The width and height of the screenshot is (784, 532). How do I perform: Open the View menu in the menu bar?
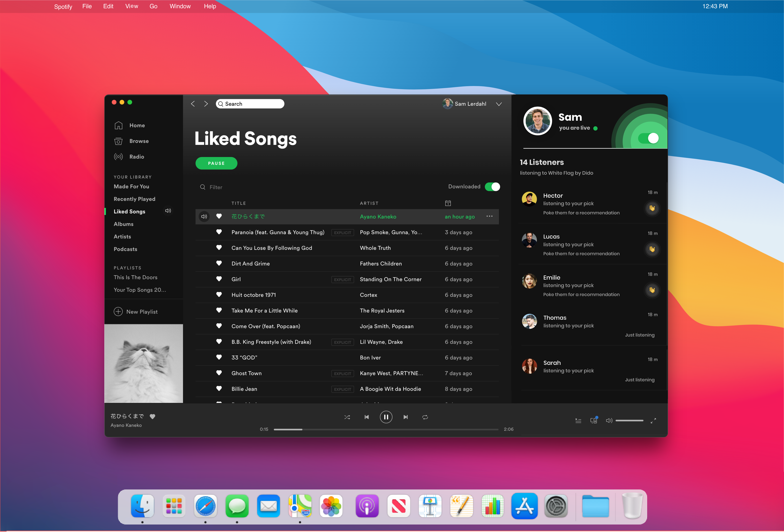point(132,6)
